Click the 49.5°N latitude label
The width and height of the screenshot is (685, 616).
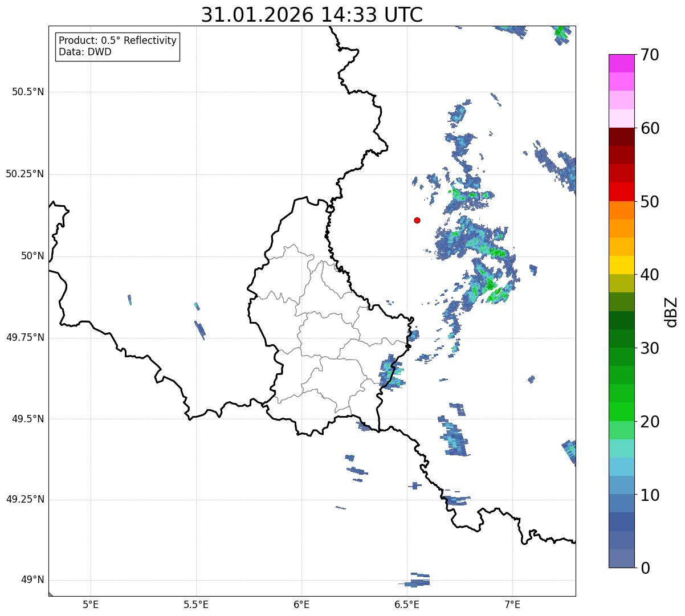pyautogui.click(x=28, y=419)
